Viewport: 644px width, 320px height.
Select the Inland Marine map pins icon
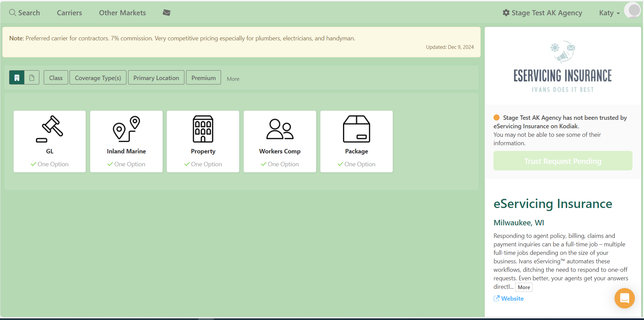126,129
